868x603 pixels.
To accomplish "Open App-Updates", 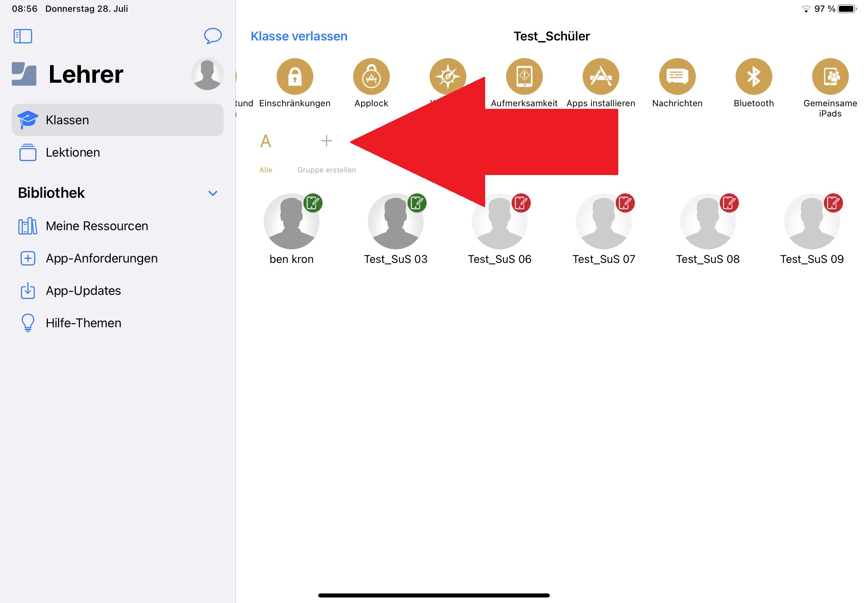I will [118, 290].
